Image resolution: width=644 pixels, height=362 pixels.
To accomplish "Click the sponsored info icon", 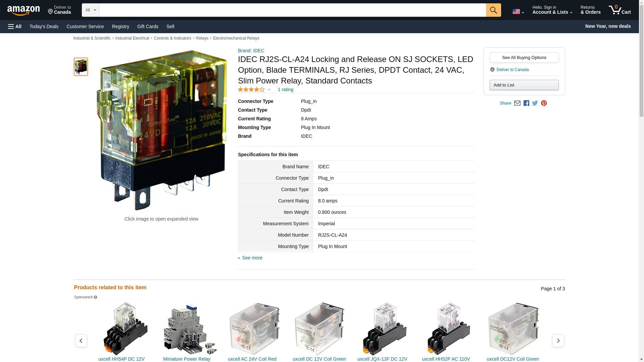I will point(95,297).
